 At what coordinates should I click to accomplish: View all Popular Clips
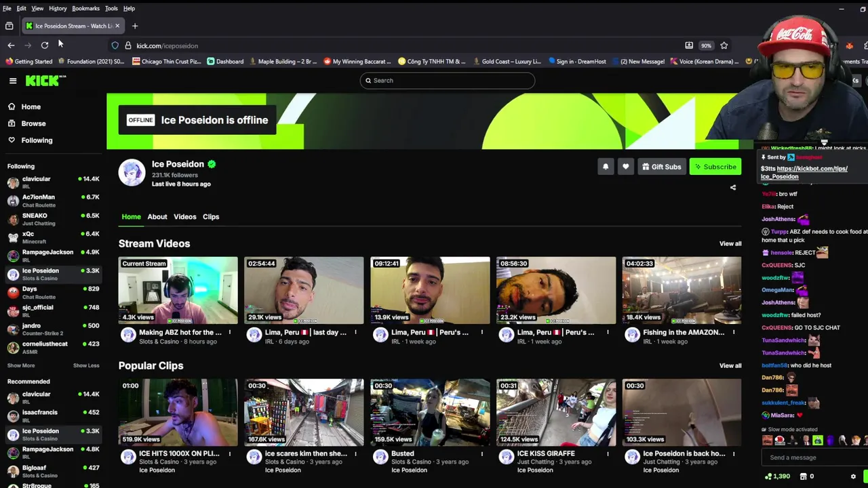730,365
